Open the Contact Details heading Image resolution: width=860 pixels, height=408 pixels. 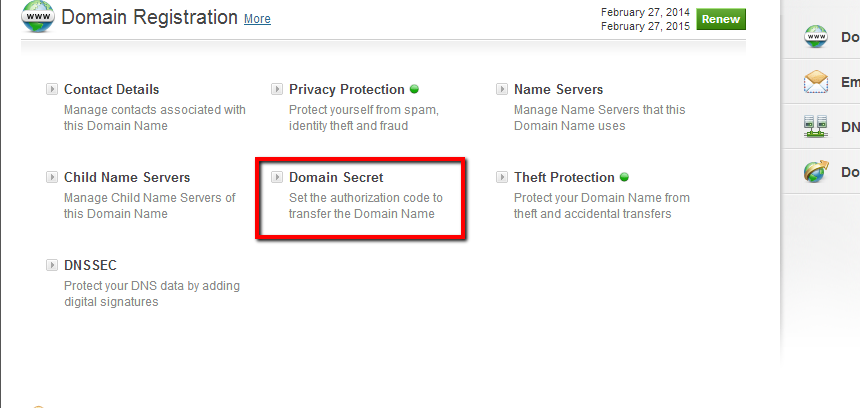click(x=111, y=89)
